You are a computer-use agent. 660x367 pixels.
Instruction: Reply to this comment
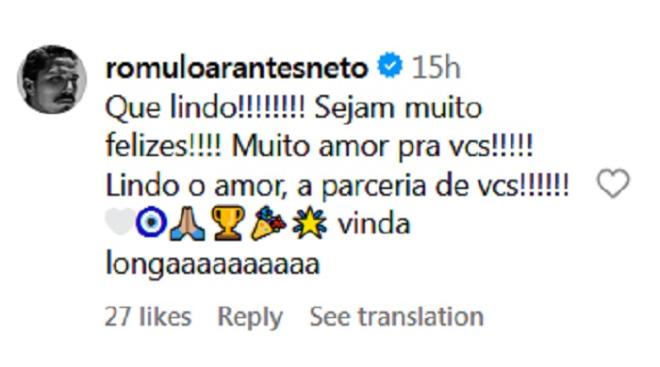250,317
